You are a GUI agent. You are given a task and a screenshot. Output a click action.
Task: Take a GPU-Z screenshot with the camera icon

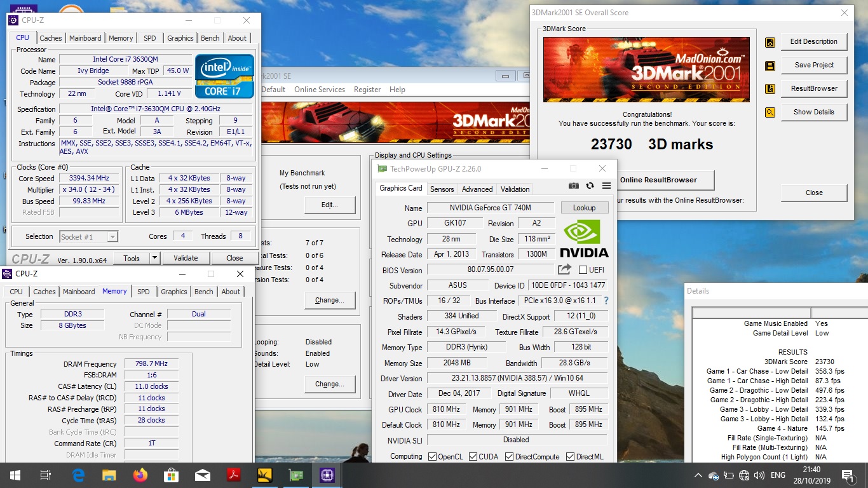coord(574,186)
